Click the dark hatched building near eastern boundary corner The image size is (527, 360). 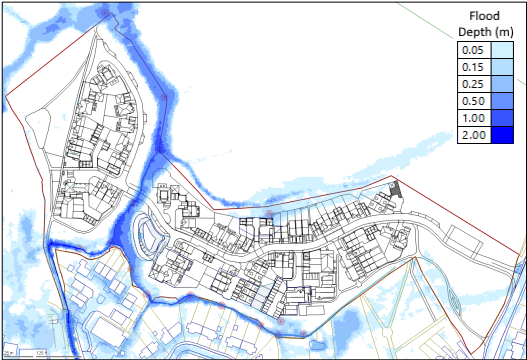396,189
